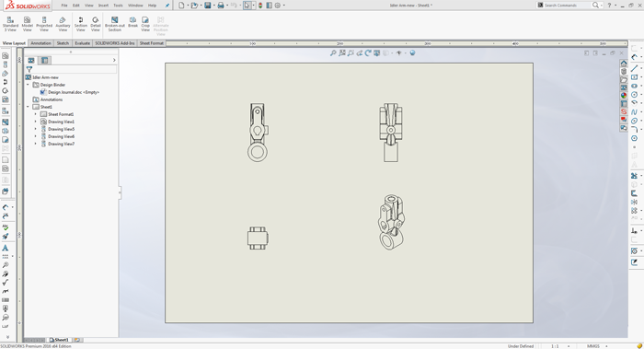This screenshot has height=349, width=644.
Task: Open the Design Library task pane icon
Action: pos(624,72)
